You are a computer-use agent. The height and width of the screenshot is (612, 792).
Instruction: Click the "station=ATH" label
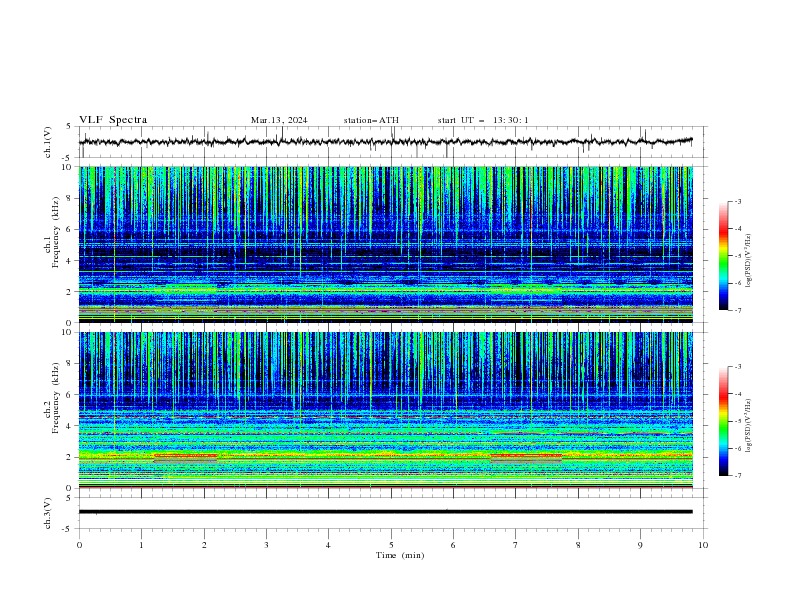tap(371, 120)
